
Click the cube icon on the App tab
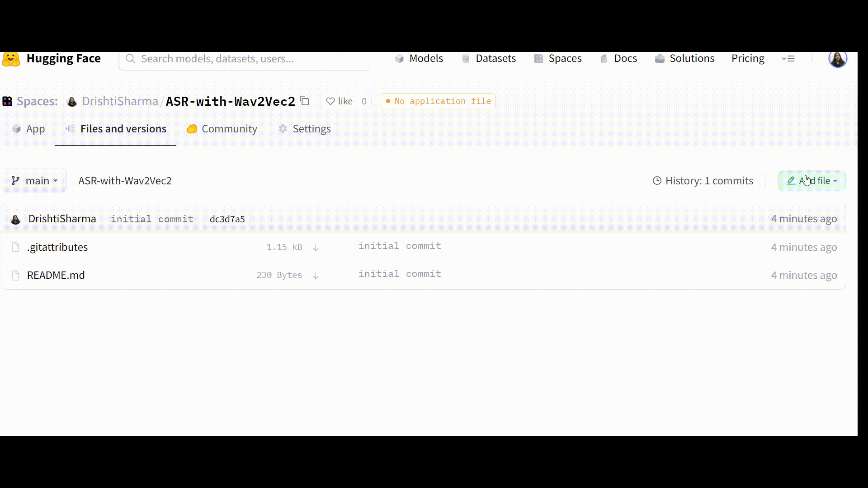point(17,129)
